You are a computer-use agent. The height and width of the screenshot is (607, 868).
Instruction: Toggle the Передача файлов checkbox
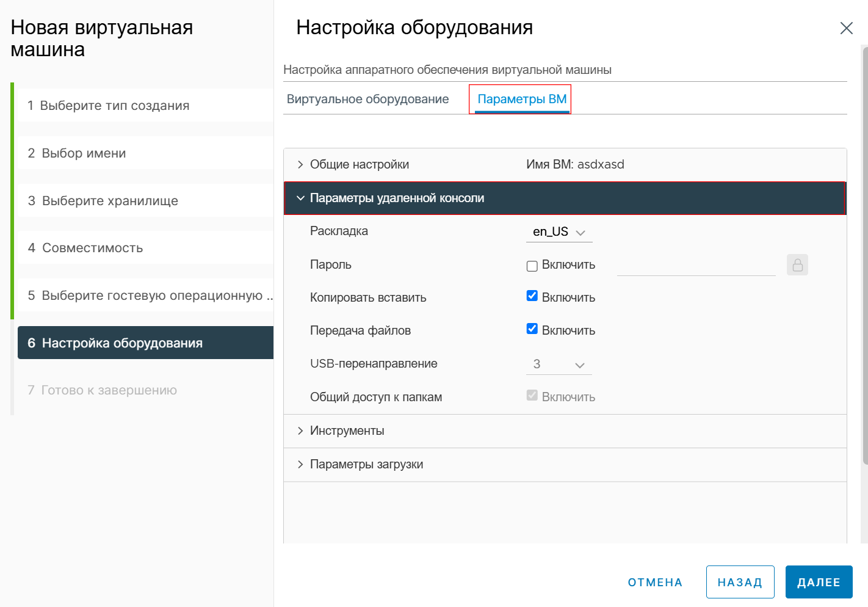(x=532, y=329)
